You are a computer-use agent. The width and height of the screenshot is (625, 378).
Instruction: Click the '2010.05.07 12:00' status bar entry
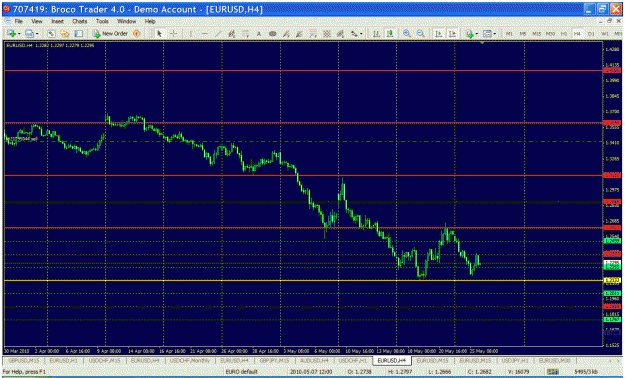311,372
